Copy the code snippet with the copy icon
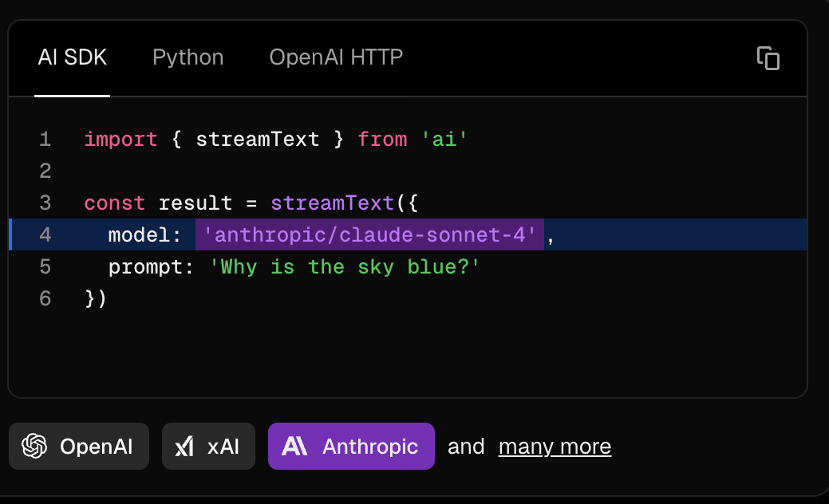This screenshot has height=504, width=829. pos(768,58)
